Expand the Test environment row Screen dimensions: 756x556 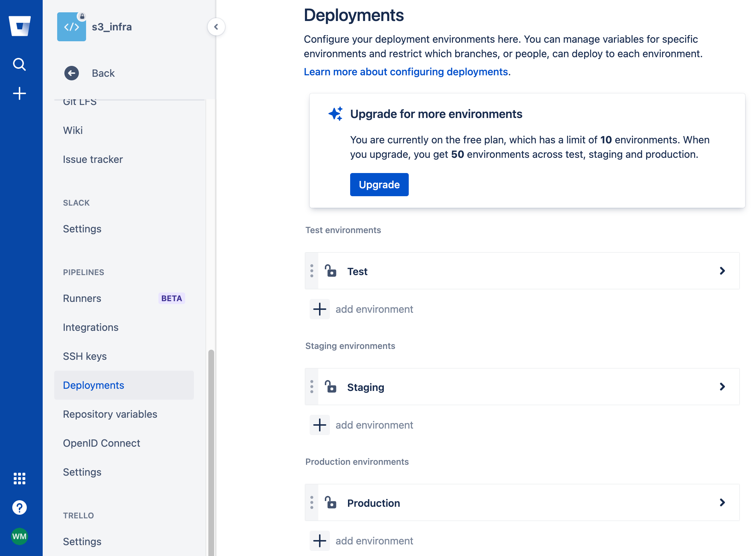(723, 271)
